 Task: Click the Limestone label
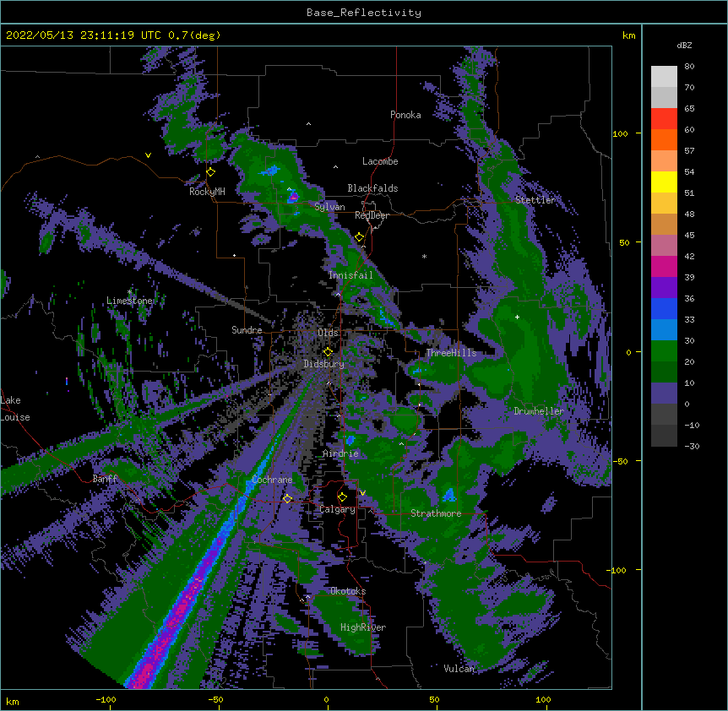pyautogui.click(x=129, y=301)
